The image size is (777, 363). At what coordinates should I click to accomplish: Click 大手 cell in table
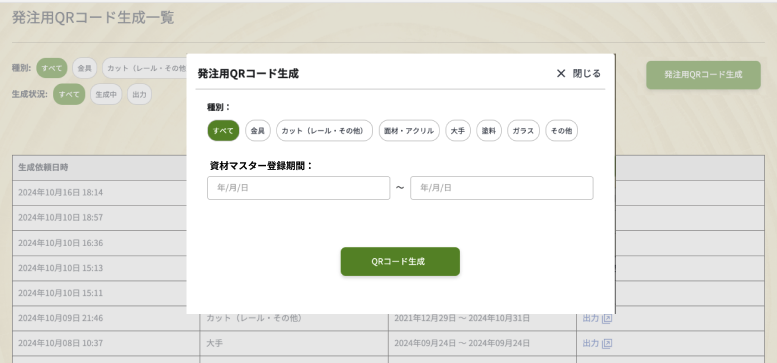pyautogui.click(x=294, y=343)
